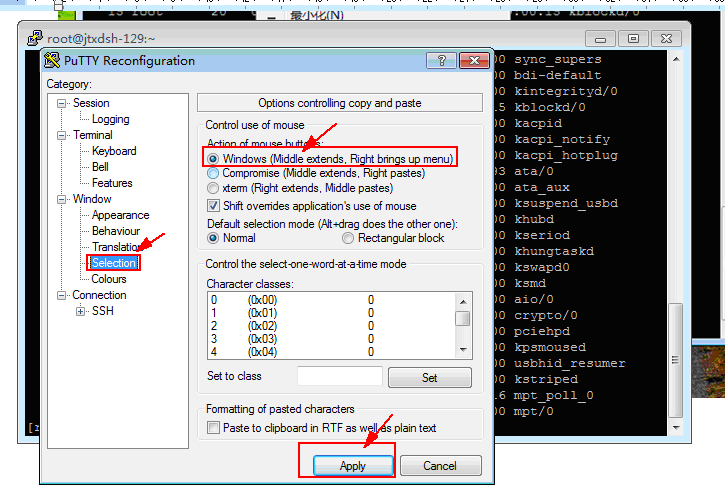The image size is (725, 496).
Task: Select character class row 0 (0x00)
Action: 331,300
